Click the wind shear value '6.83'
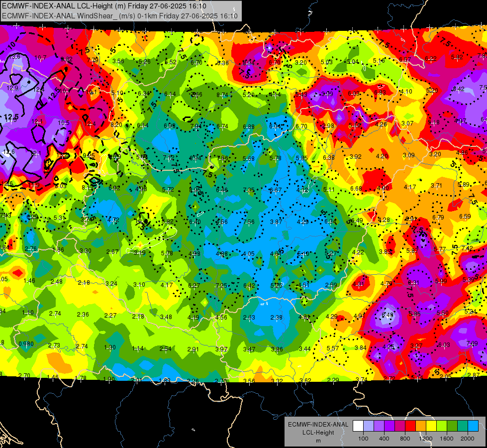The height and width of the screenshot is (448, 487). point(380,93)
